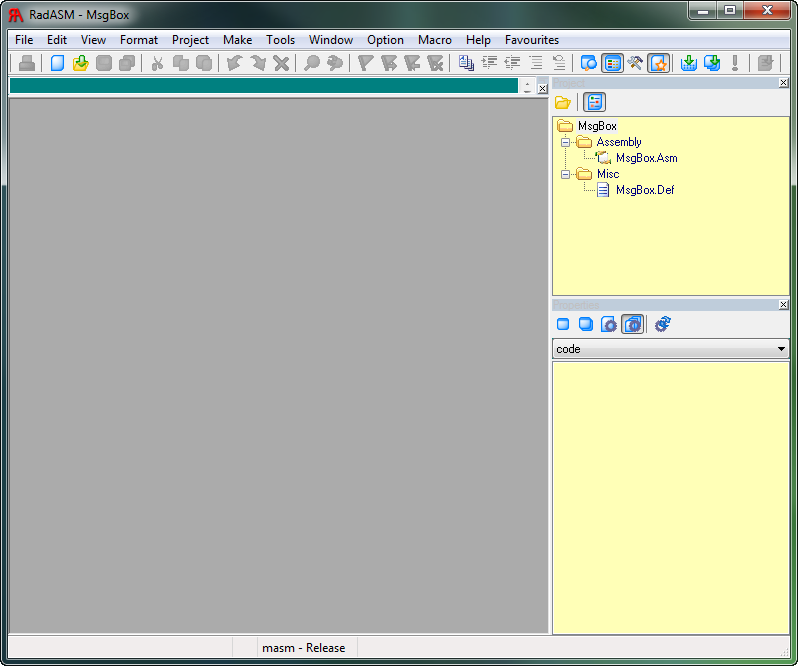Toggle the Project browser toolbar button

(612, 64)
